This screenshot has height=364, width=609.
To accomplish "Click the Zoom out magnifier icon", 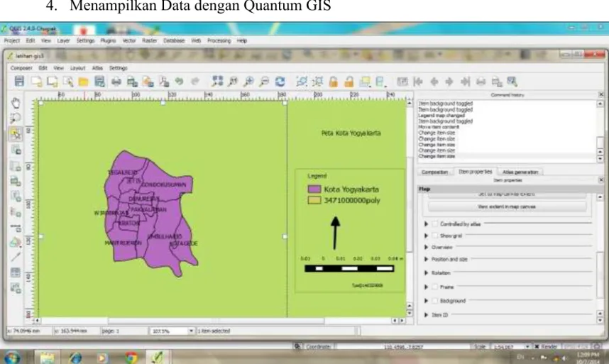I will [264, 82].
